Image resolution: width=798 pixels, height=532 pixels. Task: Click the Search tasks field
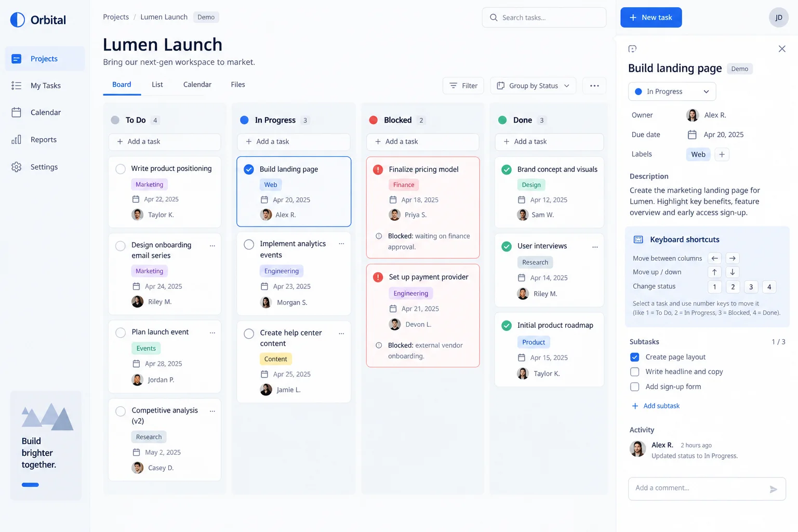tap(544, 18)
